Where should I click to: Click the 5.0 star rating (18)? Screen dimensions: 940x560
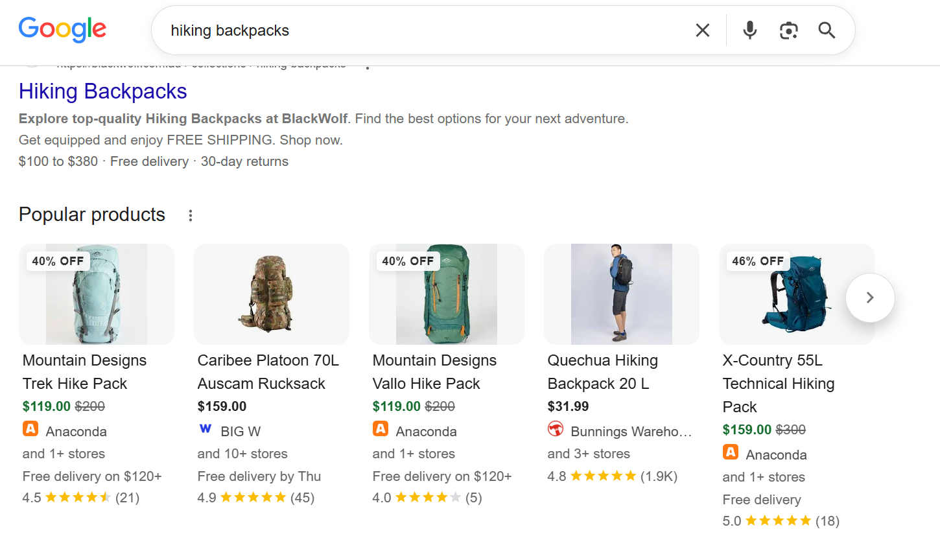pos(781,521)
